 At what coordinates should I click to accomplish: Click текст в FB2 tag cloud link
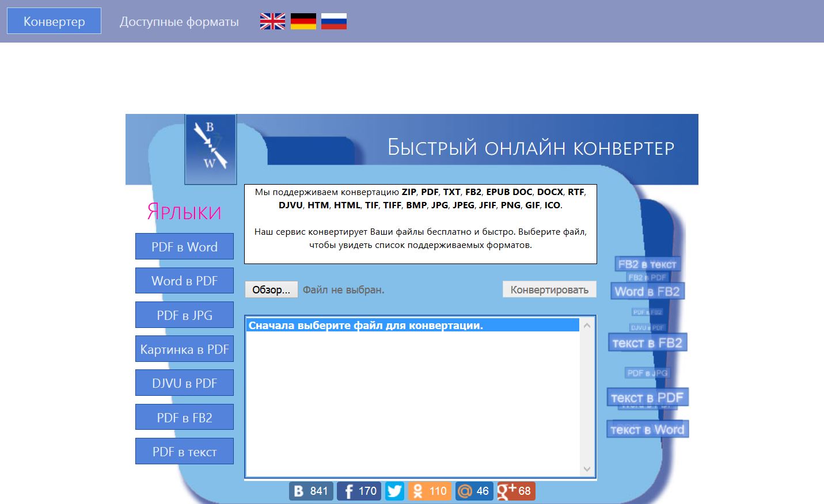coord(647,343)
